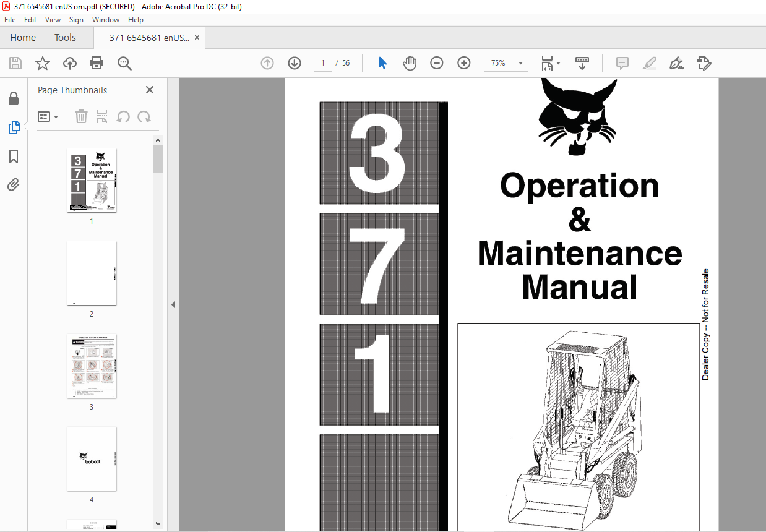Click the thumbnail panel scrollbar handle

[x=158, y=160]
